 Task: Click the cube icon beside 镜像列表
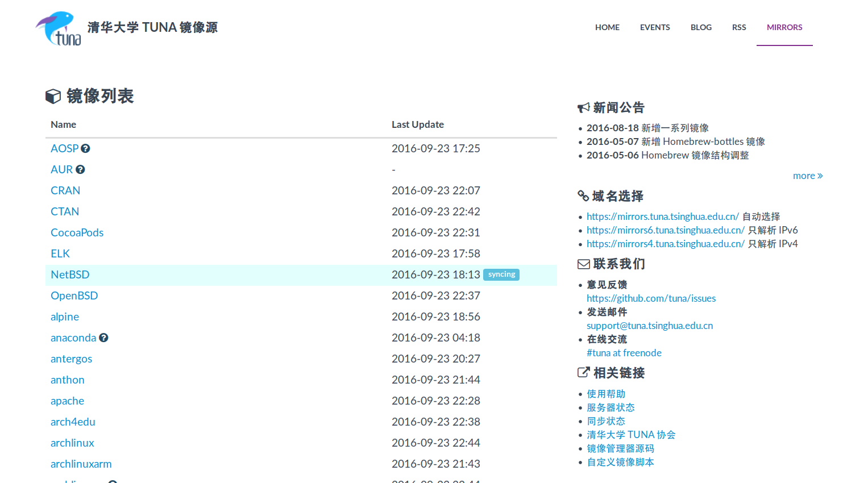[53, 97]
